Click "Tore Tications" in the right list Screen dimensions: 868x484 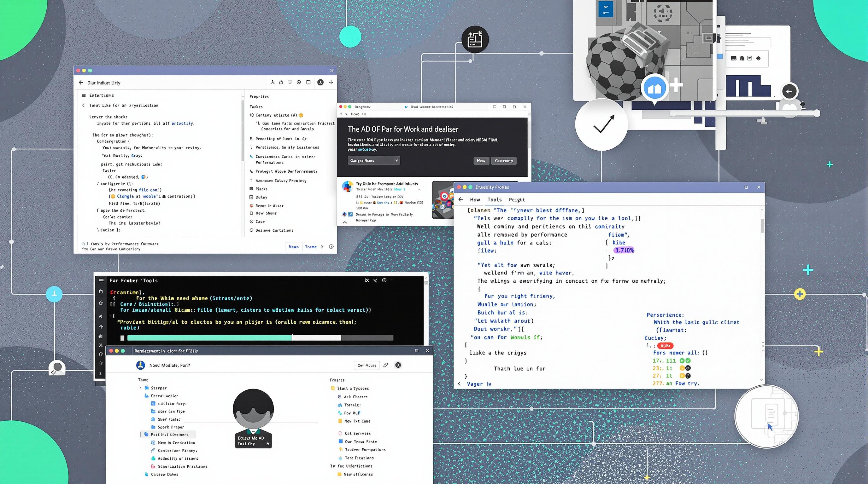point(356,458)
